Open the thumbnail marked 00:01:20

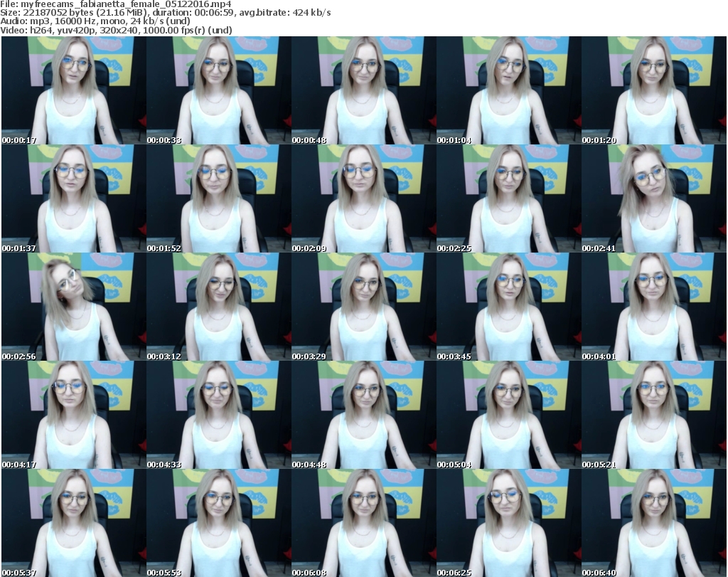(x=653, y=90)
